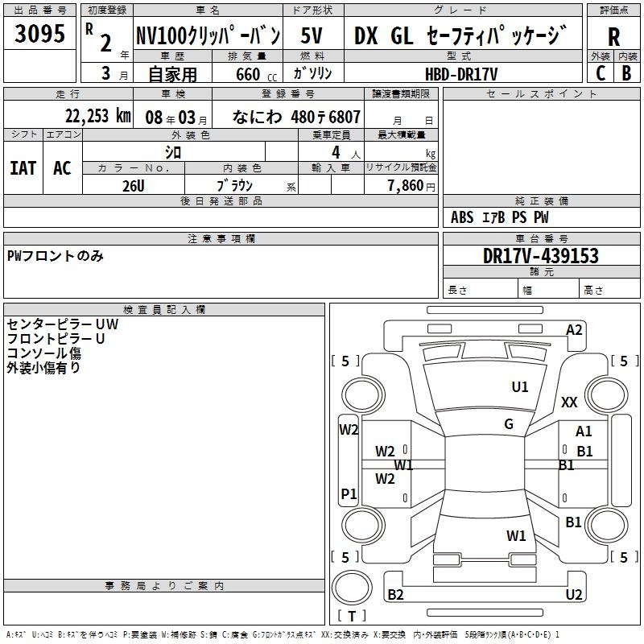Click the セールスポイント header
644x644 pixels.
click(x=541, y=93)
